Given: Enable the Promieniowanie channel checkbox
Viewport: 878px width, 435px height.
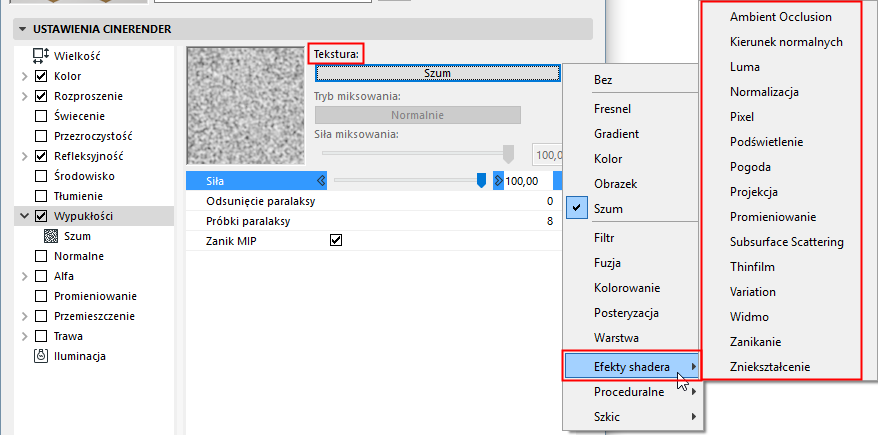Looking at the screenshot, I should [x=41, y=296].
